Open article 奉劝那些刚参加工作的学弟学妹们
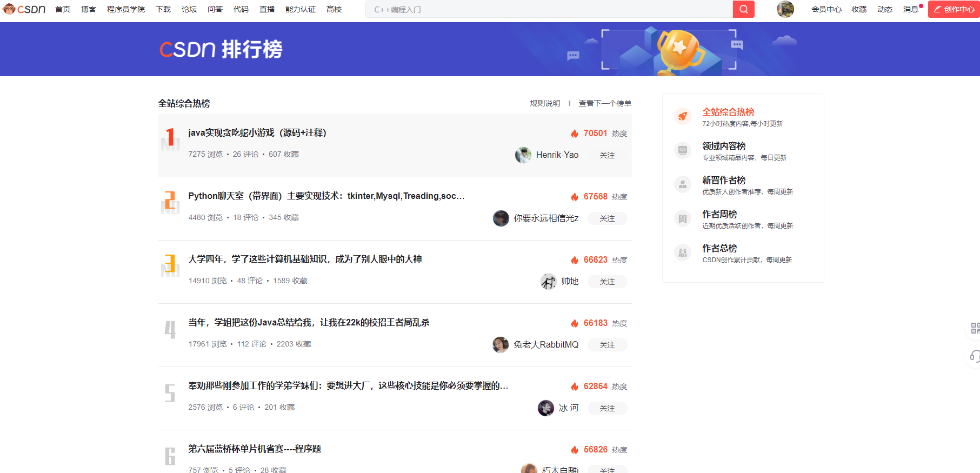 [x=348, y=386]
